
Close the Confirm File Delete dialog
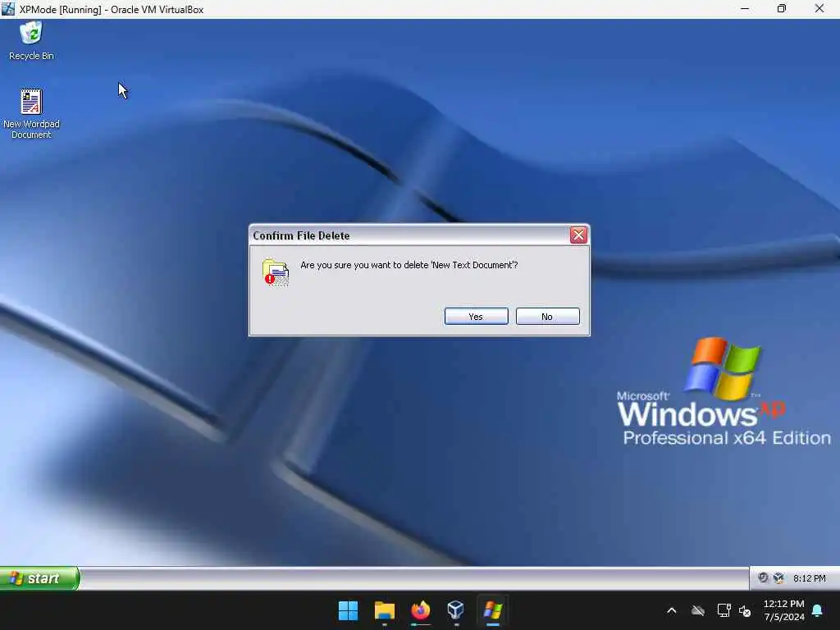tap(578, 235)
